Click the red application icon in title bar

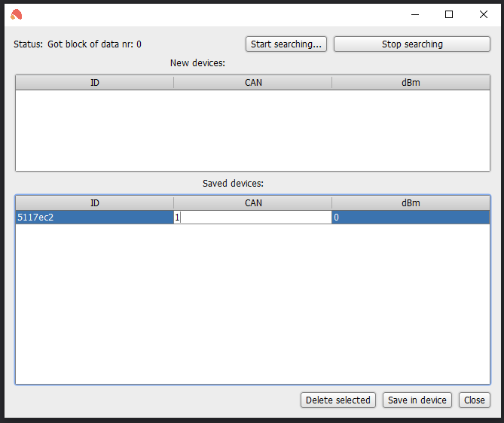16,14
